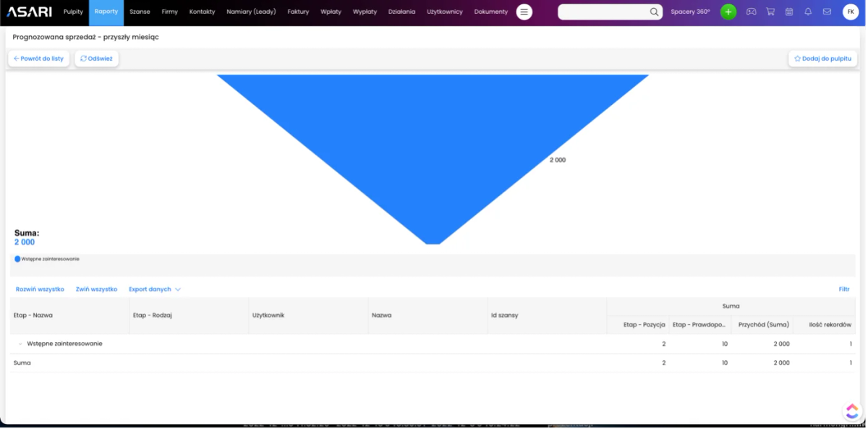Open the Raporty tab

106,12
